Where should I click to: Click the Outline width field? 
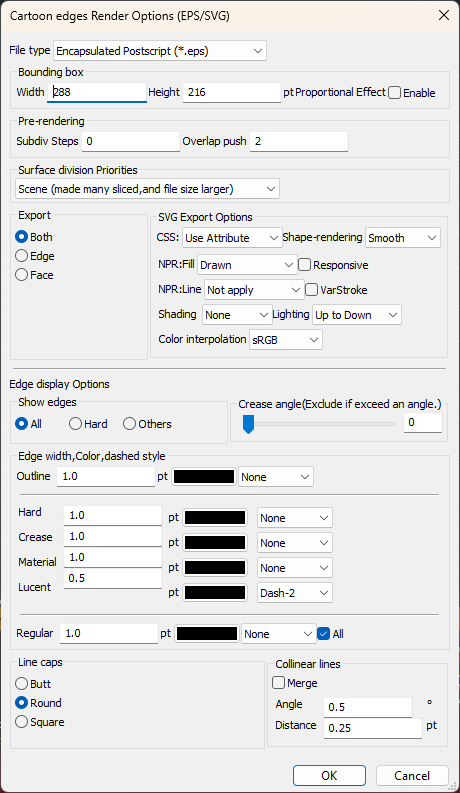click(106, 476)
